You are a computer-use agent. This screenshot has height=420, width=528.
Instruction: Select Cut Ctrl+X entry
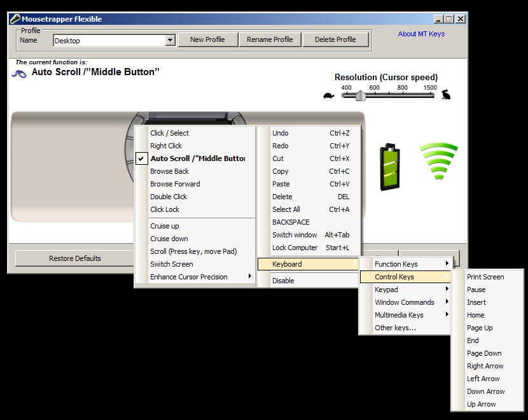309,158
